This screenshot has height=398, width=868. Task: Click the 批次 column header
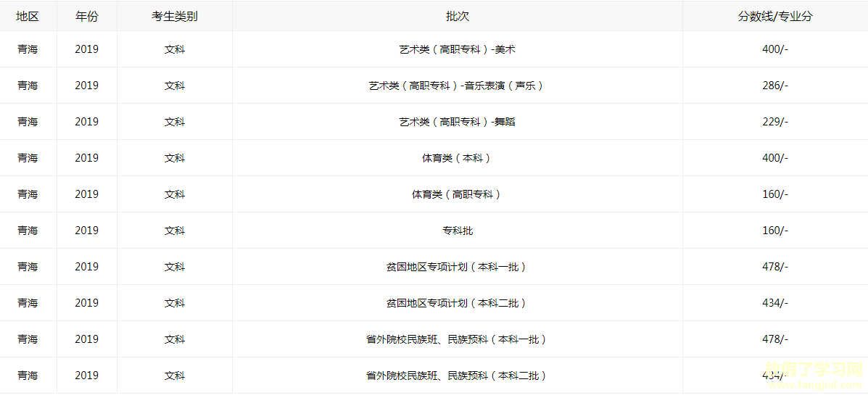[x=458, y=16]
